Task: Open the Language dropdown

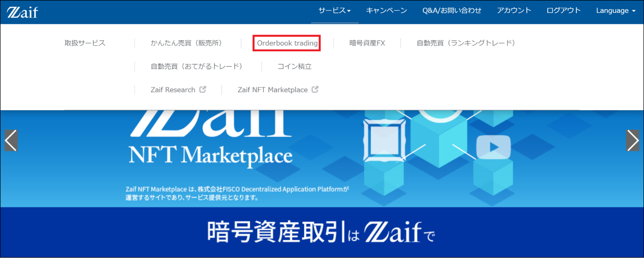Action: click(x=616, y=11)
